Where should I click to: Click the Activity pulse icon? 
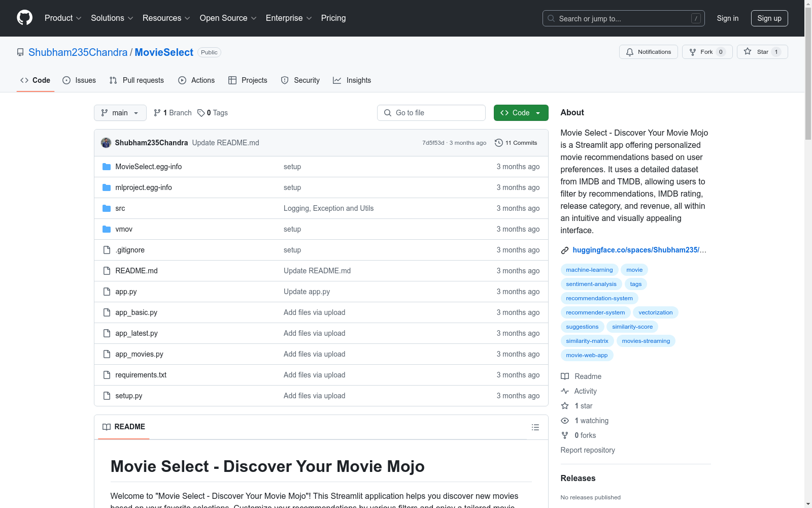[x=565, y=391]
